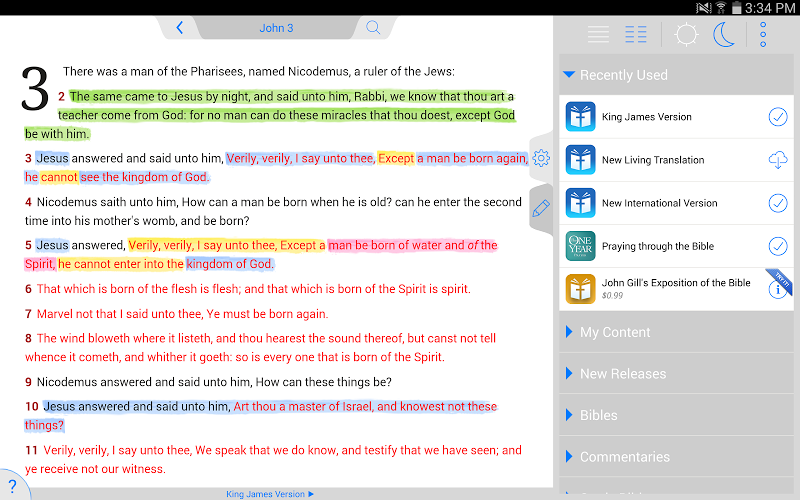The width and height of the screenshot is (800, 500).
Task: Toggle Praying through the Bible checkmark
Action: click(x=777, y=246)
